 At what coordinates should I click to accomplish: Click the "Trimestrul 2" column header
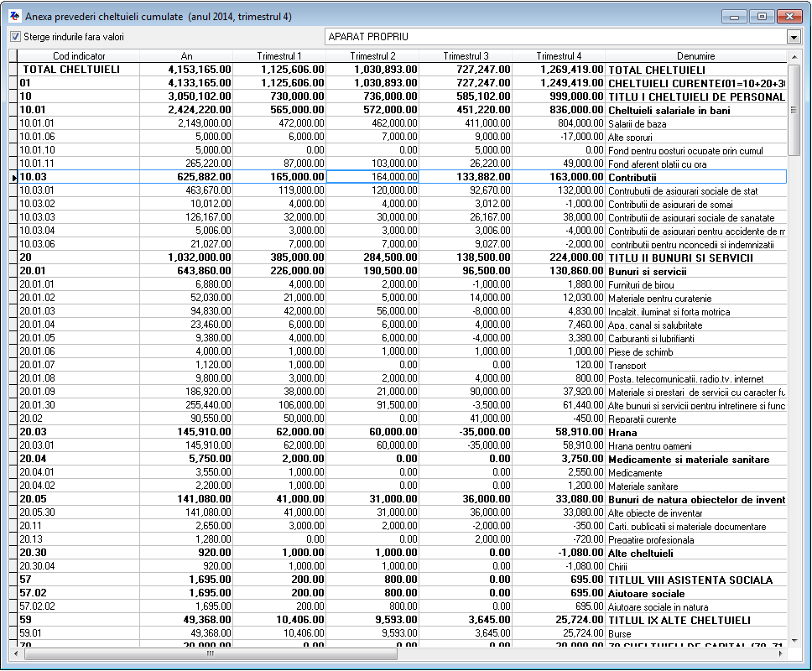[x=372, y=56]
